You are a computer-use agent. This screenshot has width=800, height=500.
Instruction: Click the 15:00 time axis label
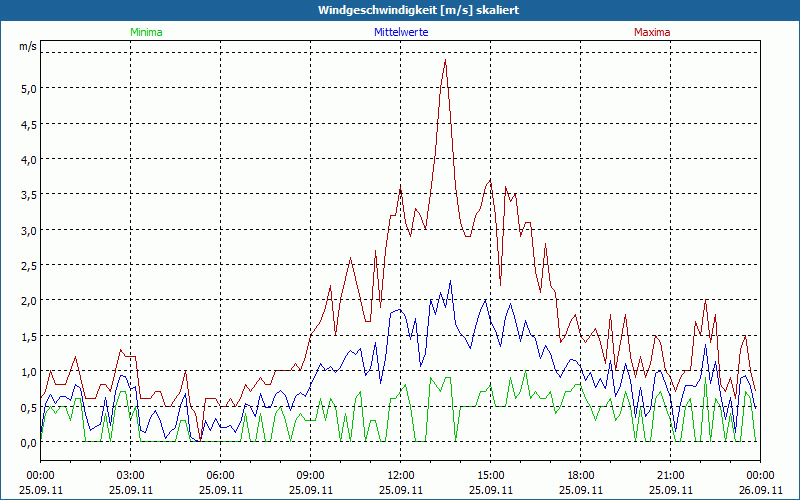pos(490,476)
